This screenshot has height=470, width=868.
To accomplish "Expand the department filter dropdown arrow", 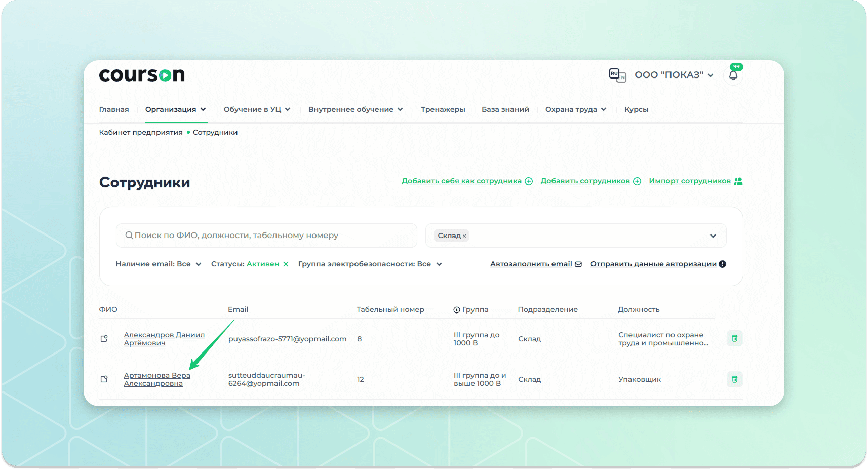I will click(x=713, y=236).
